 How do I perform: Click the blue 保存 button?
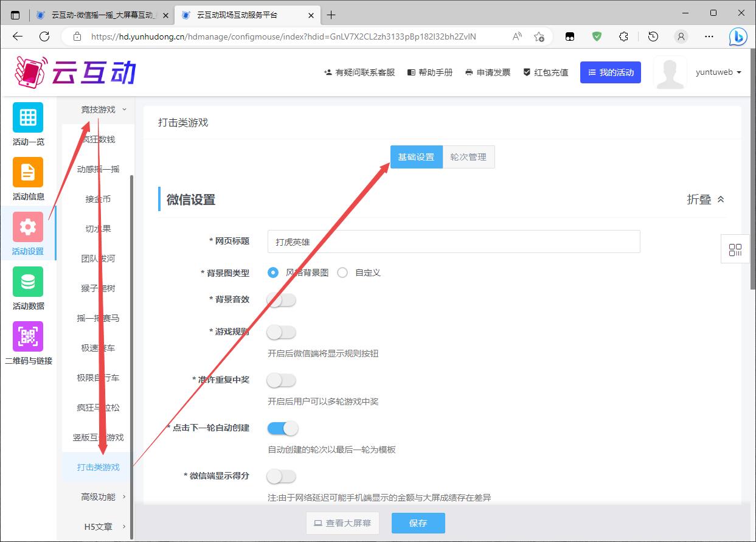coord(418,523)
